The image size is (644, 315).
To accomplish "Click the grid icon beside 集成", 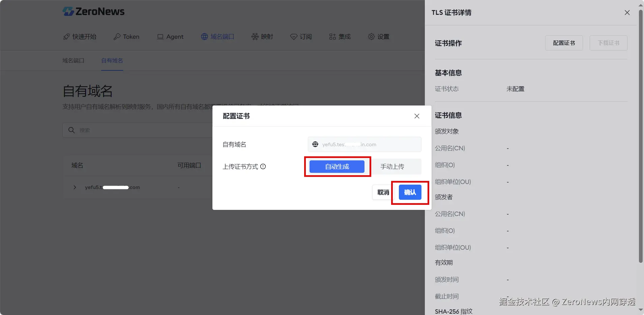I will 332,37.
